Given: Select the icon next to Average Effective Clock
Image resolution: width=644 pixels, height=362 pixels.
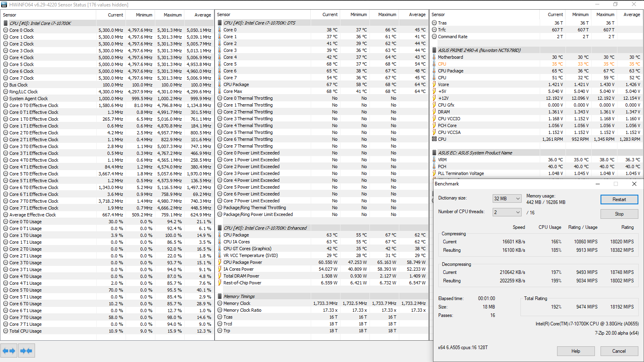Looking at the screenshot, I should [6, 215].
